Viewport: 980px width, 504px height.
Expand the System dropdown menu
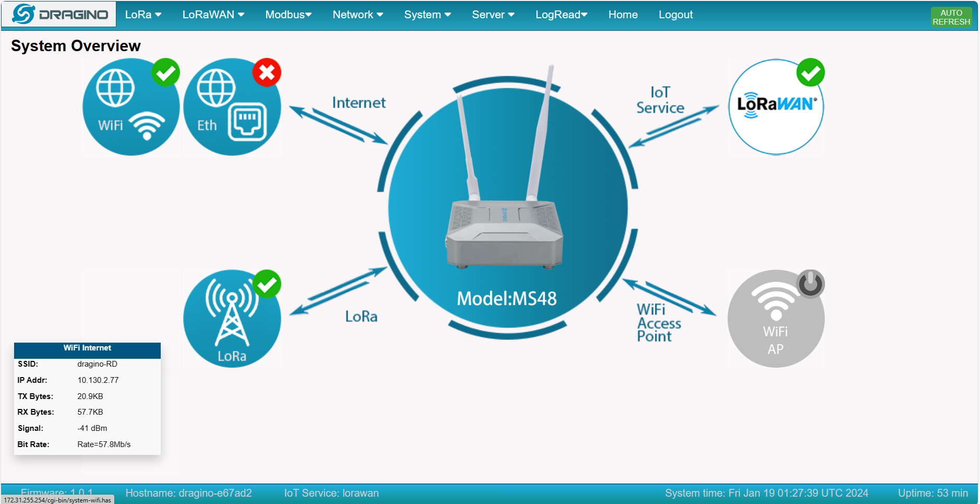pyautogui.click(x=427, y=15)
